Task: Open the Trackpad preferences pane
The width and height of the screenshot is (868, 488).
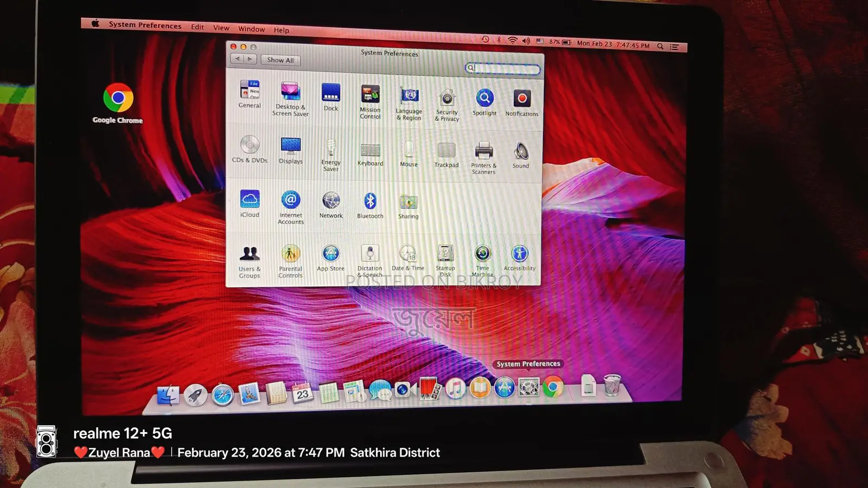Action: click(446, 155)
